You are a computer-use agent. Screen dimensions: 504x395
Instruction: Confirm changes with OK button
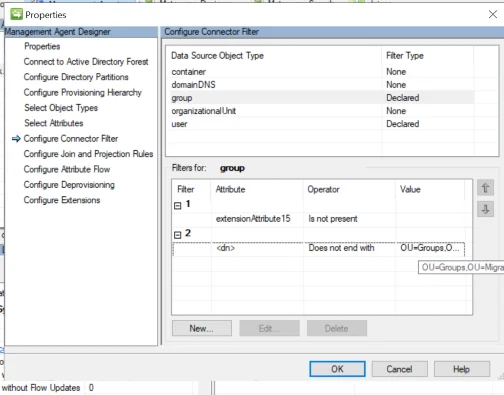(337, 369)
